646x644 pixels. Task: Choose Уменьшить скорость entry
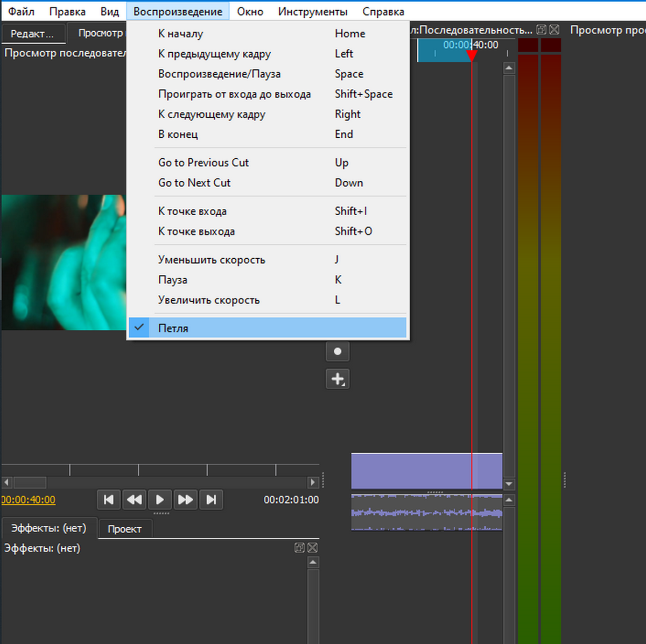[268, 260]
